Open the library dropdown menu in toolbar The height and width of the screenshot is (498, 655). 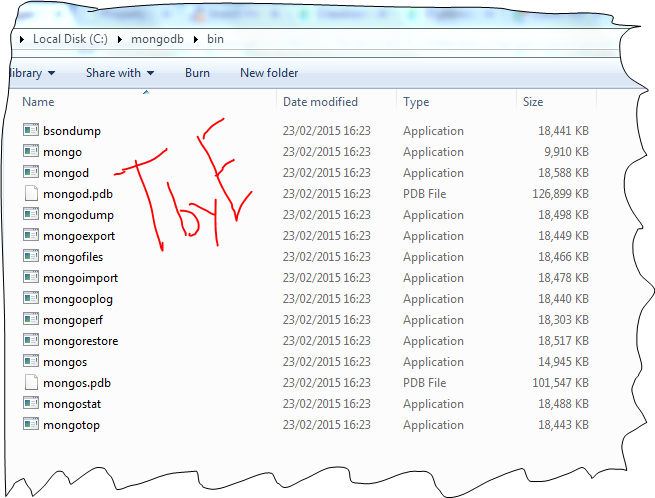click(32, 73)
